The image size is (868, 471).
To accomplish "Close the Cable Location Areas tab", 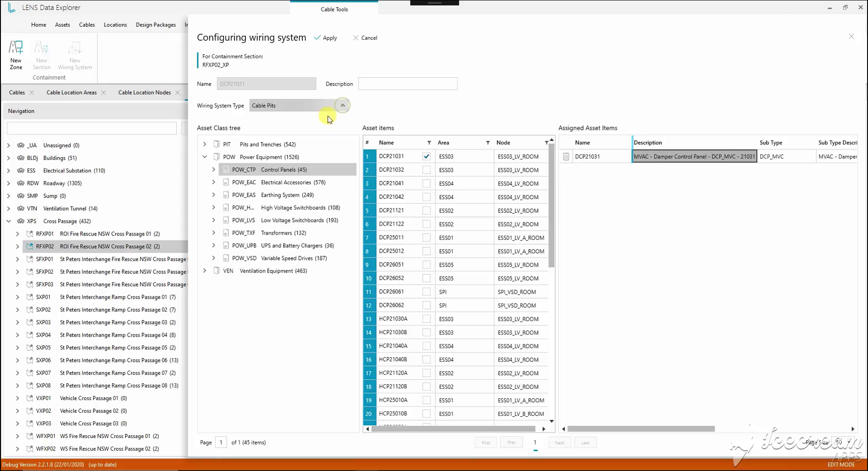I will click(104, 93).
